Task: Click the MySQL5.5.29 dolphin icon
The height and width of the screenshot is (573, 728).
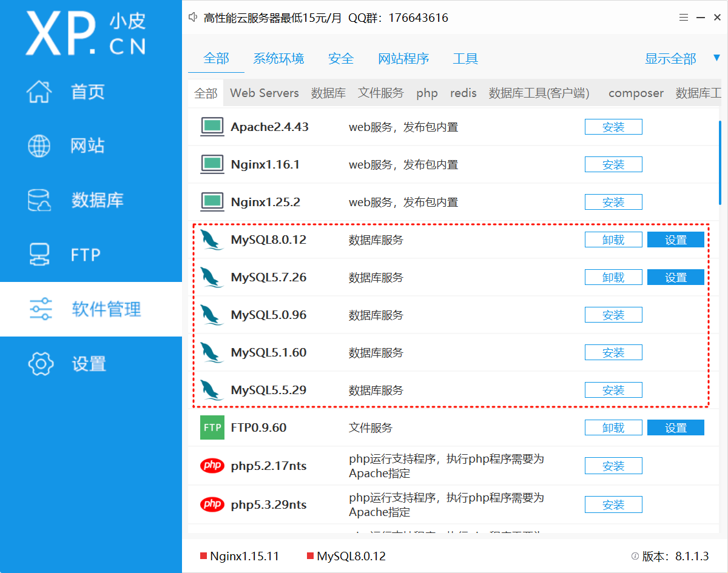Action: point(212,390)
